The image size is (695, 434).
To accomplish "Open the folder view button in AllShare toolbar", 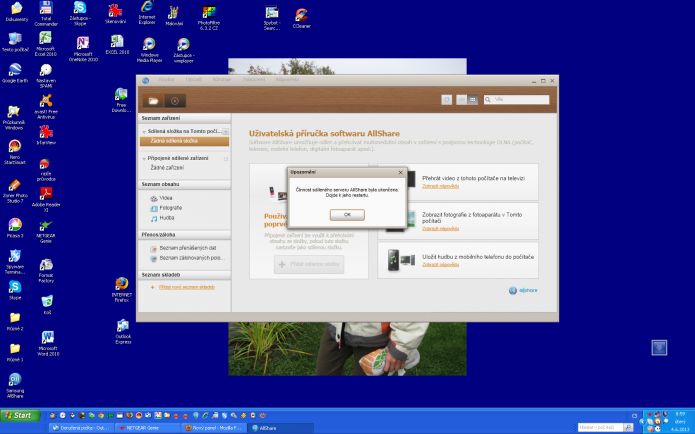I will tap(153, 101).
